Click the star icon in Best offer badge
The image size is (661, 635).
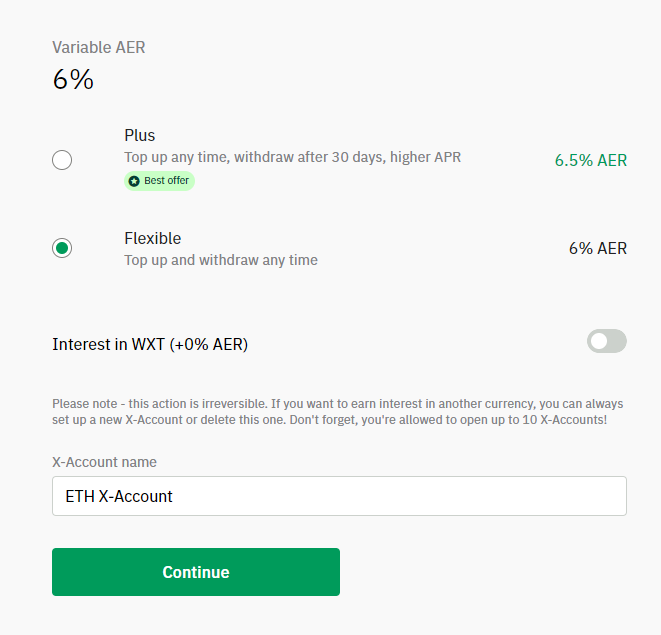click(x=134, y=181)
